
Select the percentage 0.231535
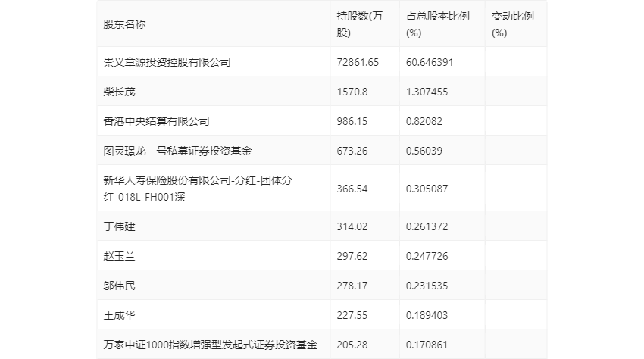[x=427, y=286]
